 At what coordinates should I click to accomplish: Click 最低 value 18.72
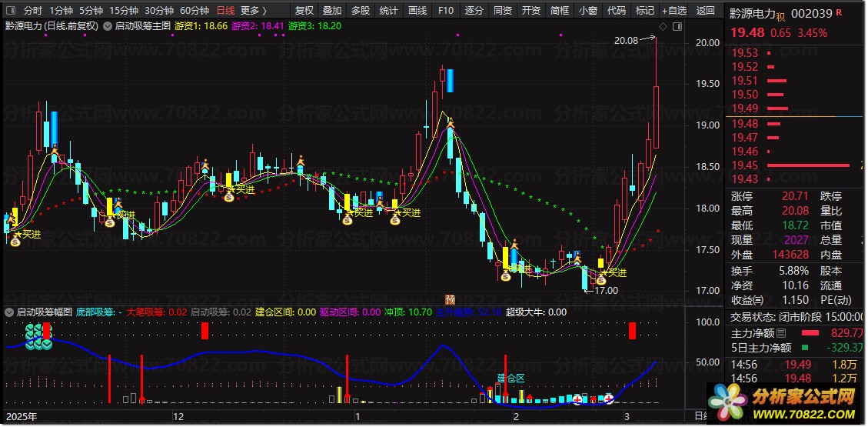796,225
